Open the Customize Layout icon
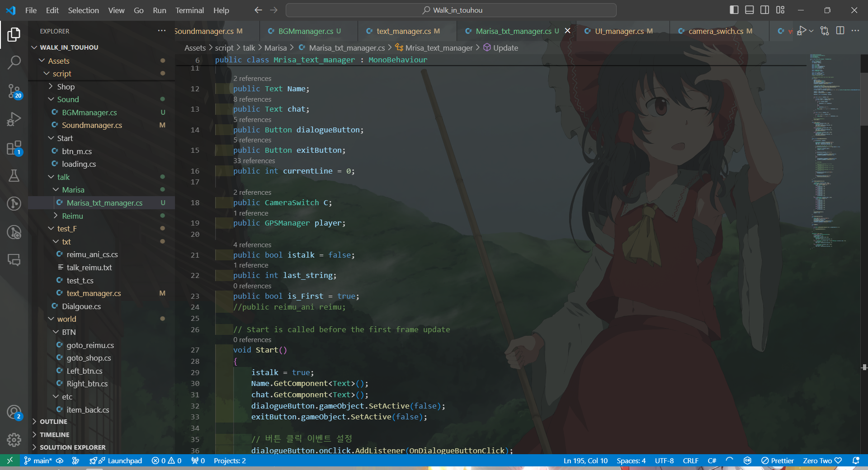The width and height of the screenshot is (868, 470). tap(780, 10)
